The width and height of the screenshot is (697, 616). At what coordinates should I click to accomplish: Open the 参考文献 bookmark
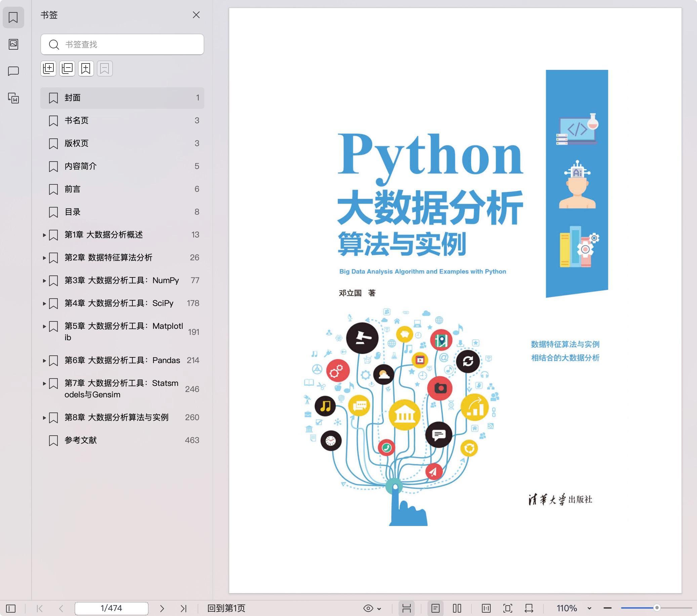click(x=122, y=440)
